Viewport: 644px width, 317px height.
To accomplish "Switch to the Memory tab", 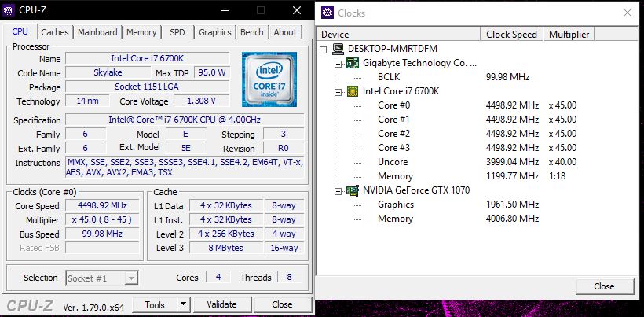I will 141,32.
